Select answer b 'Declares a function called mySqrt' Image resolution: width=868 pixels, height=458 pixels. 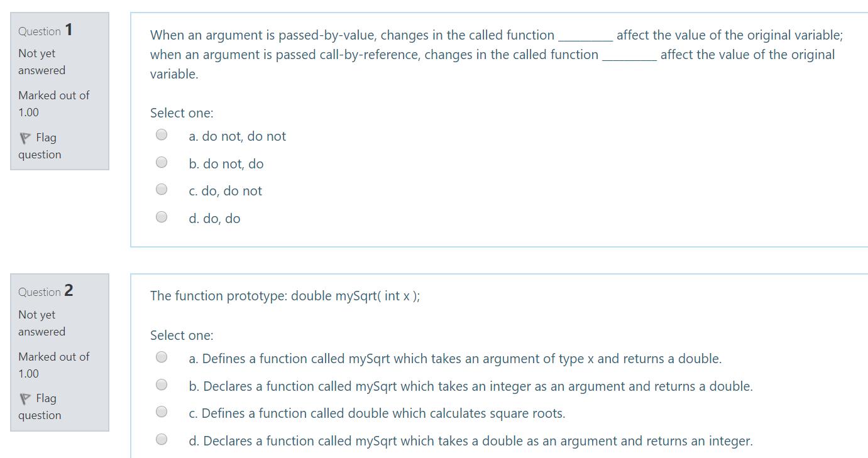pyautogui.click(x=161, y=384)
